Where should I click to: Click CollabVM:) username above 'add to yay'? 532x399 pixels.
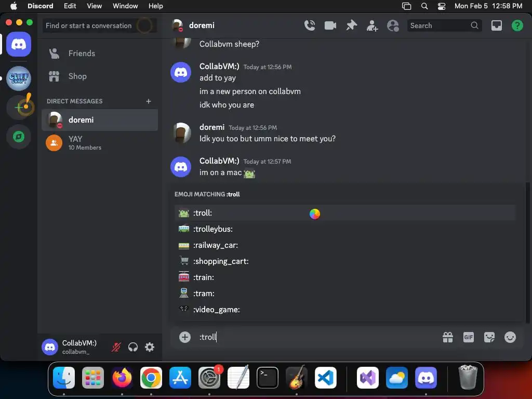coord(219,66)
